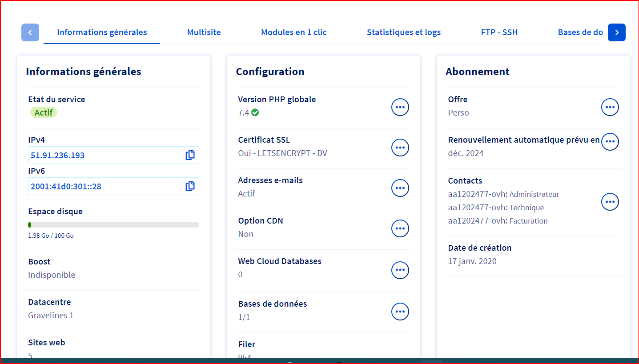This screenshot has height=364, width=639.
Task: Click the Espace disque usage bar
Action: point(113,225)
